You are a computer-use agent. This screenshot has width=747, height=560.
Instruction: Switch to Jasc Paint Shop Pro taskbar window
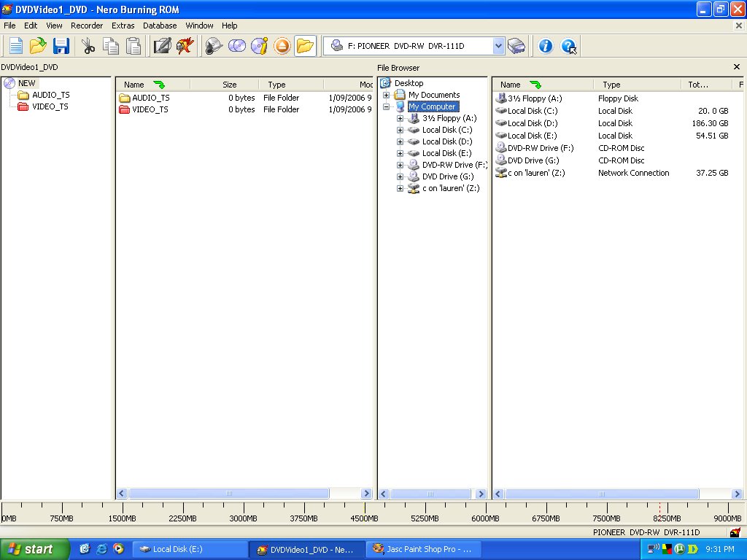[424, 550]
